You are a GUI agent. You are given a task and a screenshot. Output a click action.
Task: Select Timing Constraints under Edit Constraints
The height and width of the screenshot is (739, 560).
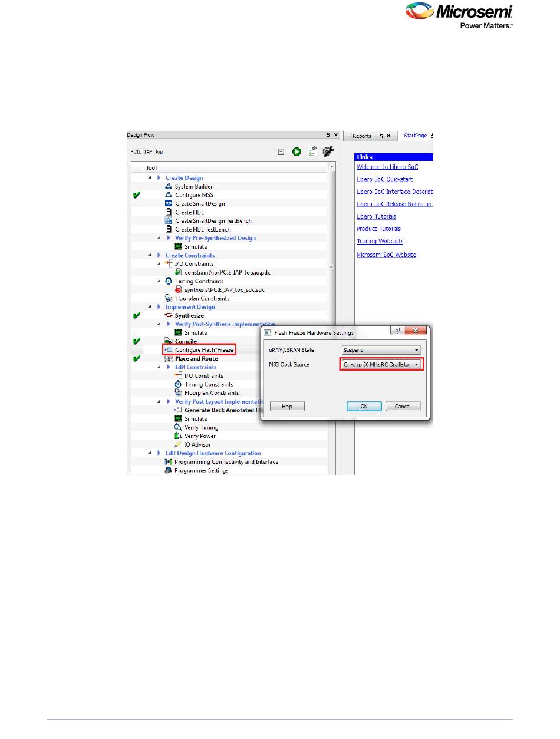pos(209,384)
